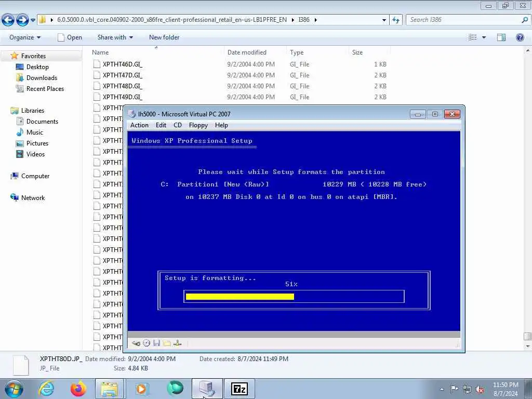Click the XPTHT47D.GI_ file icon
The width and height of the screenshot is (532, 399).
[97, 75]
